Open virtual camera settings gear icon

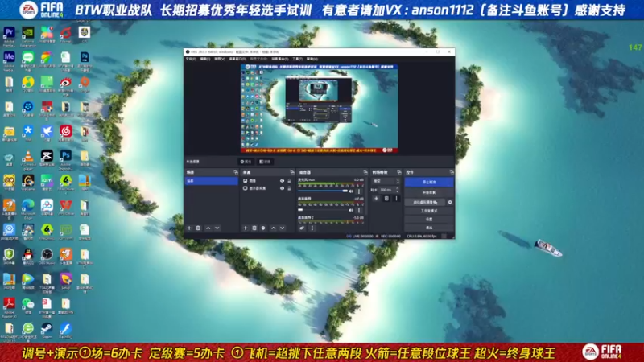(450, 202)
